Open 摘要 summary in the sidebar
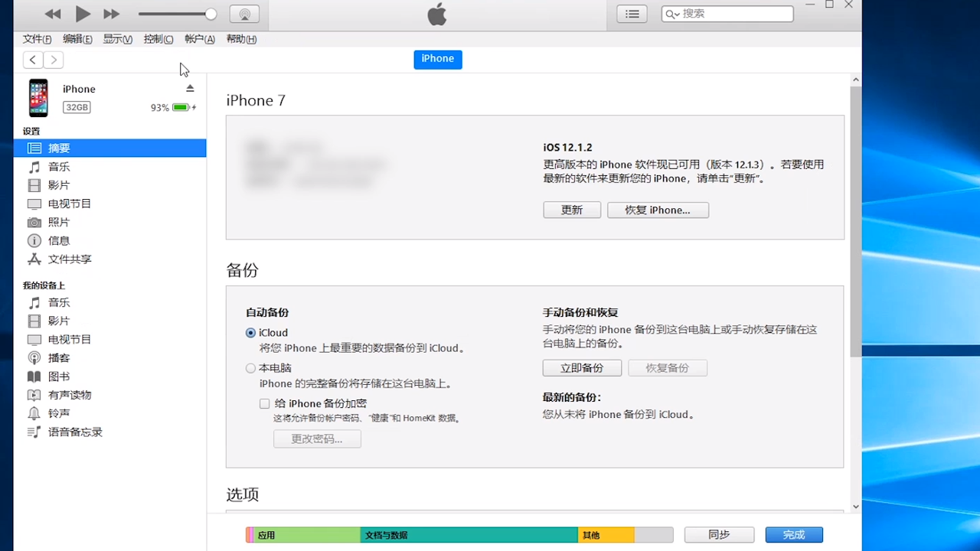980x551 pixels. click(110, 148)
